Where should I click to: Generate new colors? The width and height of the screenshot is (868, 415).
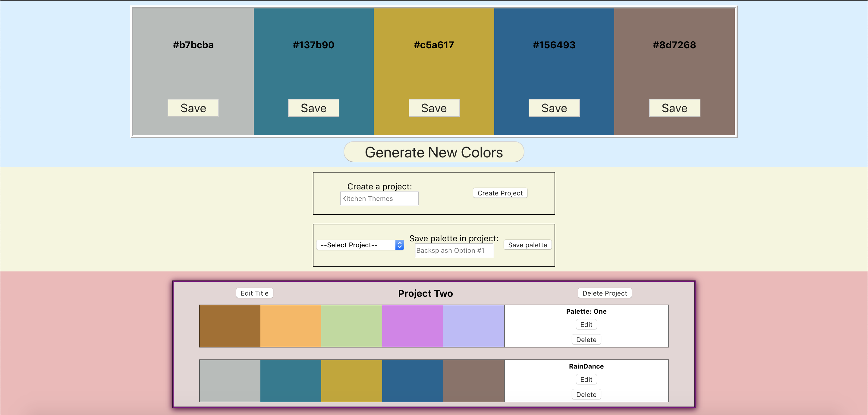click(x=434, y=152)
